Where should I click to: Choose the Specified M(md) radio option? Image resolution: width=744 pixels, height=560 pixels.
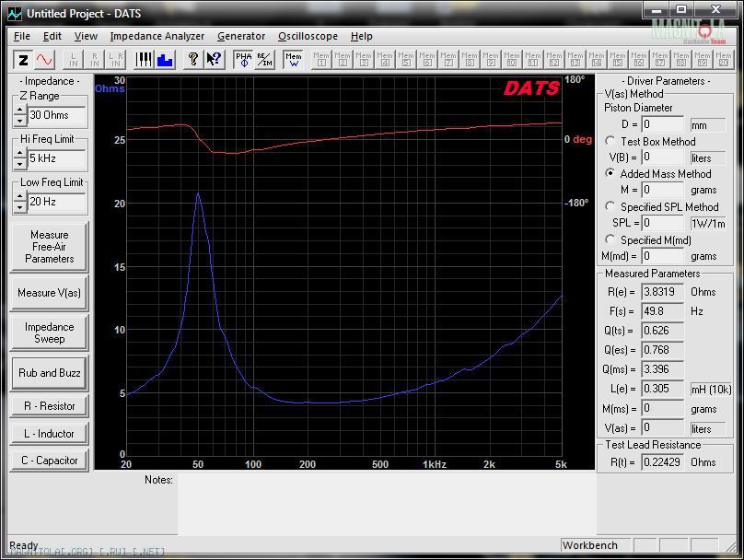[610, 239]
